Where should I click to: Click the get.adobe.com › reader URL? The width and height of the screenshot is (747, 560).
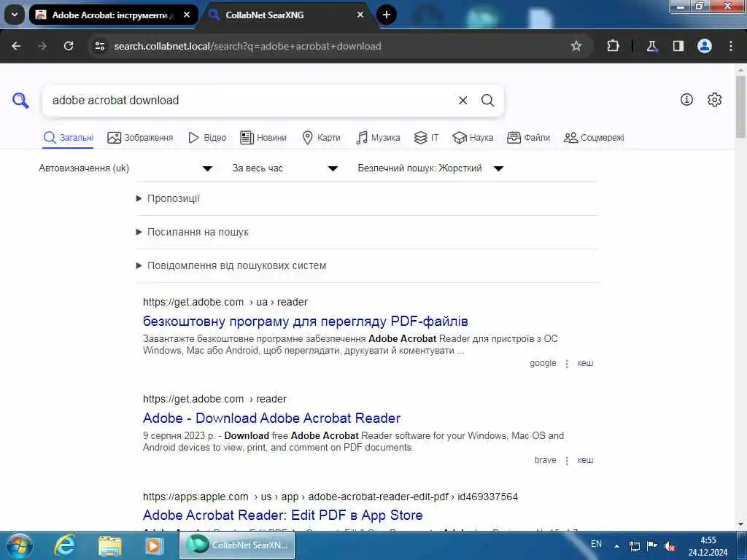coord(215,399)
